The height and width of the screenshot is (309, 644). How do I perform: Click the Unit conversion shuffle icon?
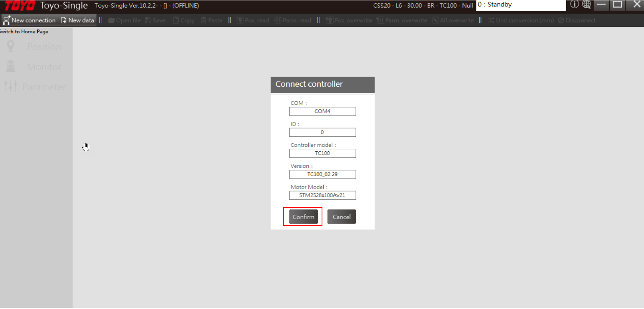[x=491, y=20]
